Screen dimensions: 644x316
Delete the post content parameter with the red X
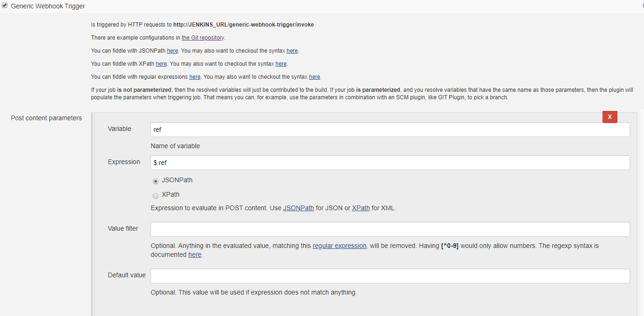point(610,117)
